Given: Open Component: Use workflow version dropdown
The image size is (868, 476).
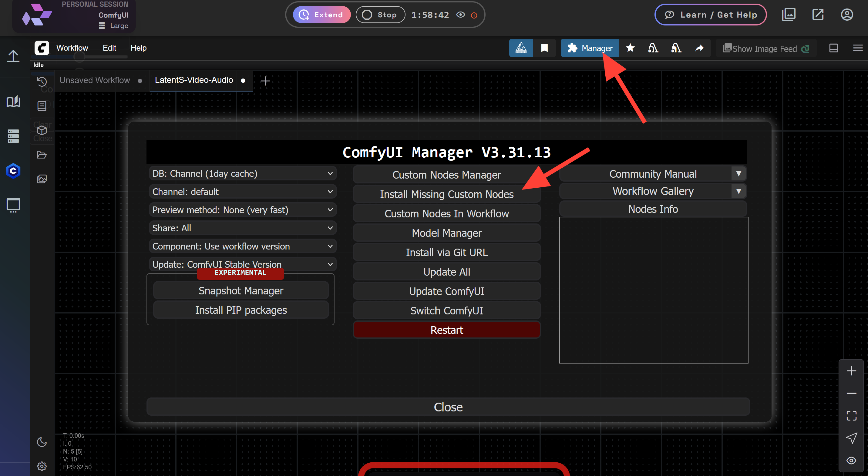Looking at the screenshot, I should pyautogui.click(x=243, y=246).
